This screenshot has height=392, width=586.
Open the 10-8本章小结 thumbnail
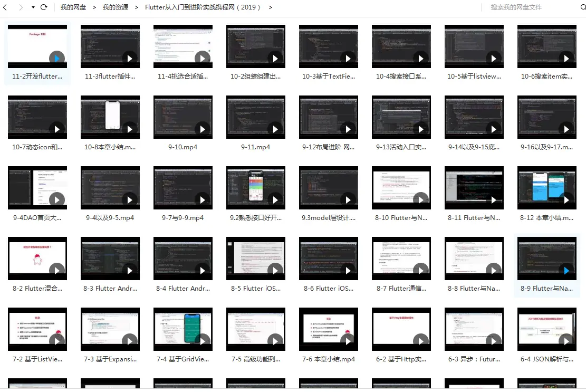[110, 117]
